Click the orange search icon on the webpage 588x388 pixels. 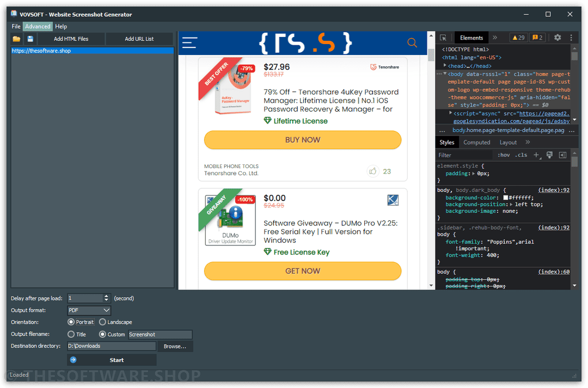(412, 43)
